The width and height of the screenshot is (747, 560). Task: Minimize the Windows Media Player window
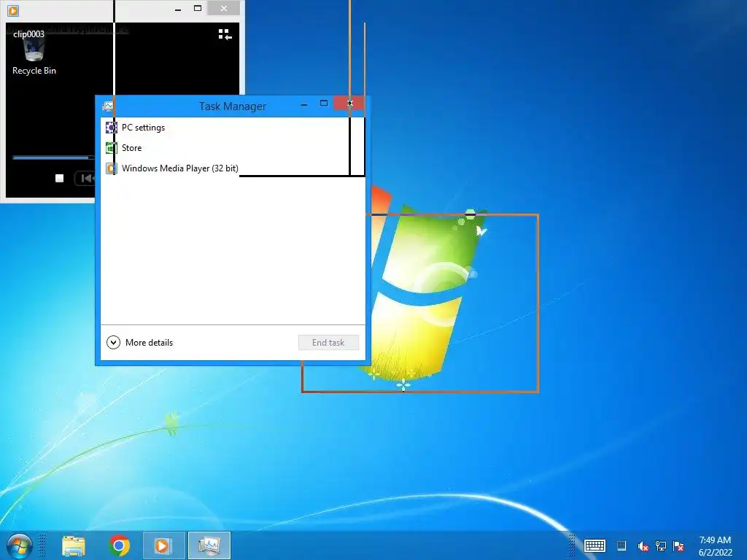tap(178, 9)
